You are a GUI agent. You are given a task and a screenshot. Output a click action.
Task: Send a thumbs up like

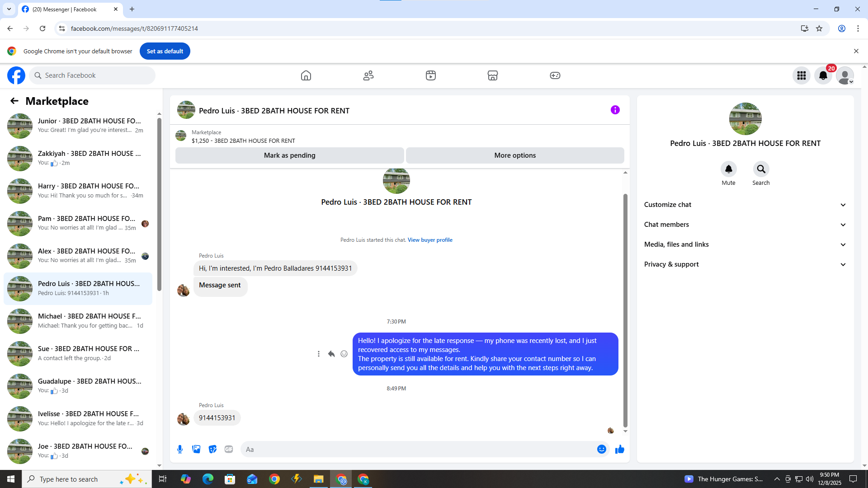[x=620, y=449]
